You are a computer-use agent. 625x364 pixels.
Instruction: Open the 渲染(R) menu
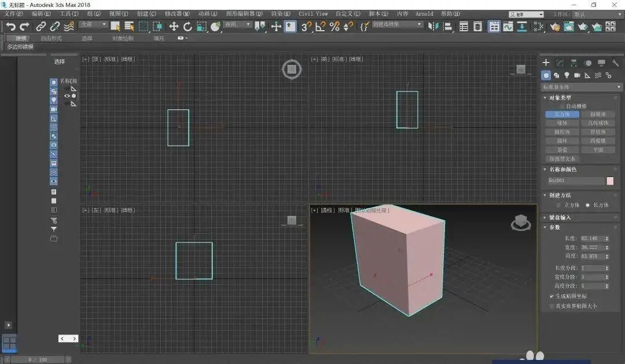click(281, 13)
